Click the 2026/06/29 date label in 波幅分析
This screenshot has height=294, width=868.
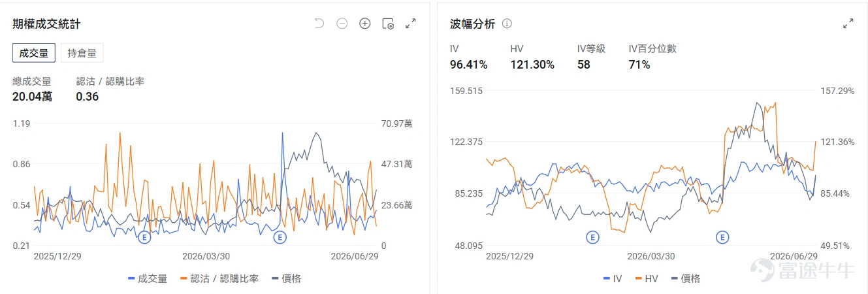click(794, 256)
